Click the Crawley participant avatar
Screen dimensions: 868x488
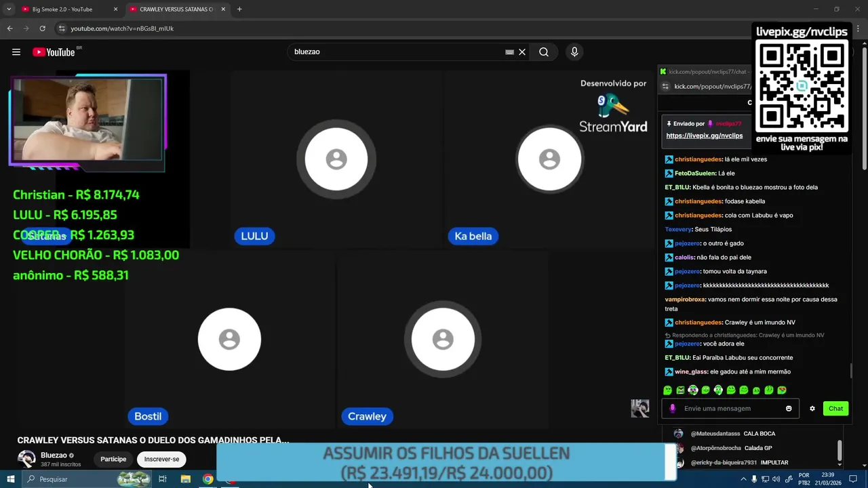pyautogui.click(x=443, y=340)
